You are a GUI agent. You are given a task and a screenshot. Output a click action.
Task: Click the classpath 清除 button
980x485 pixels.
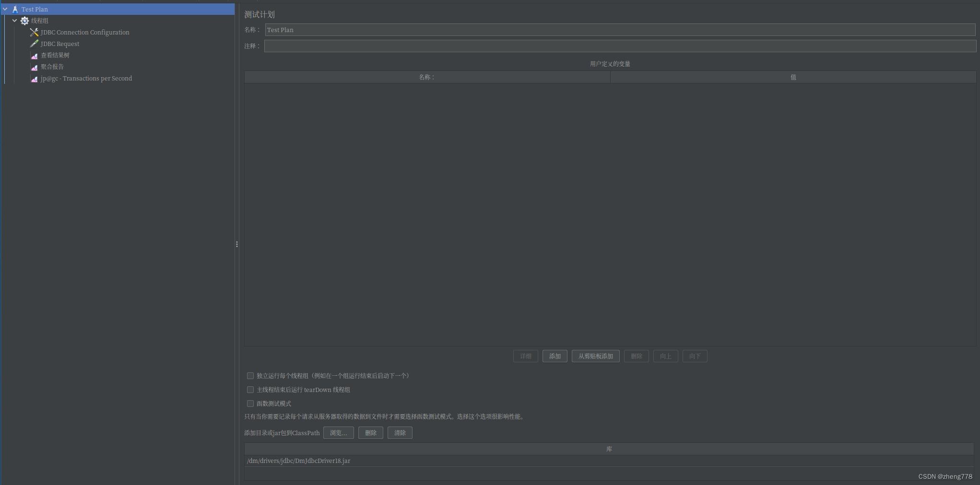coord(400,433)
